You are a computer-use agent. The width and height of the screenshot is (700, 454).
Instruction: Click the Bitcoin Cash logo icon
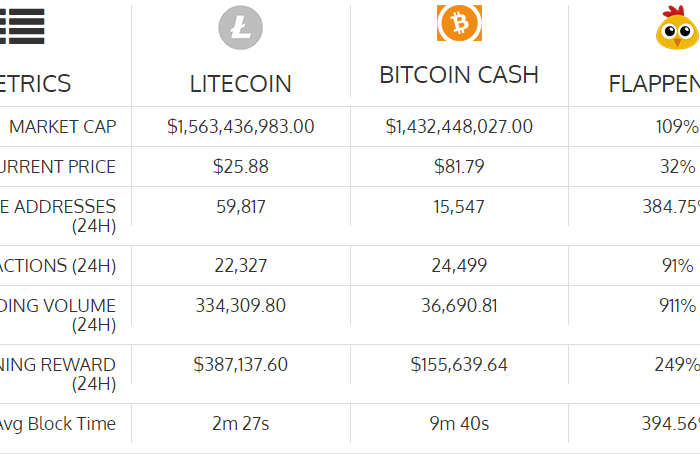click(x=459, y=23)
